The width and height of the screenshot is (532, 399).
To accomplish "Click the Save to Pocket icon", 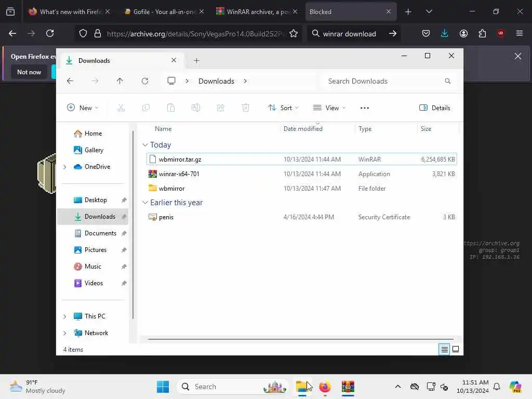I will 426,33.
